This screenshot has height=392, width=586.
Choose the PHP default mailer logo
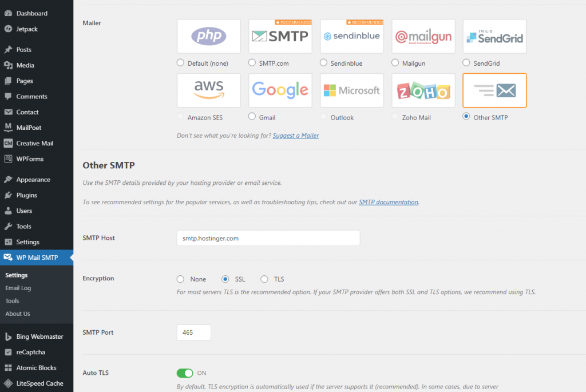pos(208,36)
